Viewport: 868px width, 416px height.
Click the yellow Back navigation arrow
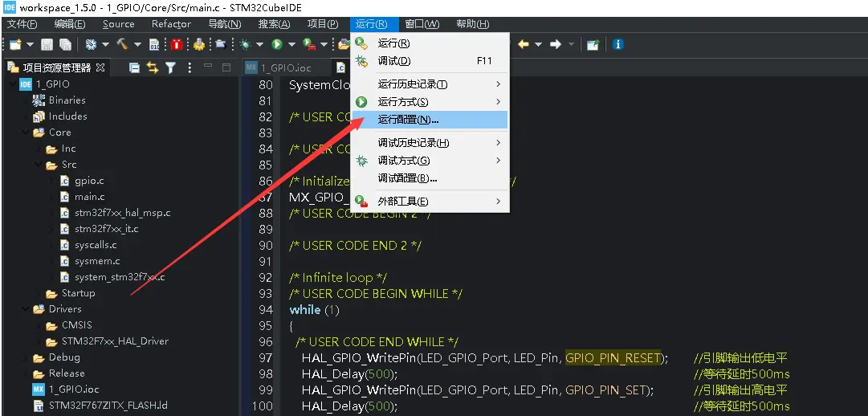[523, 44]
